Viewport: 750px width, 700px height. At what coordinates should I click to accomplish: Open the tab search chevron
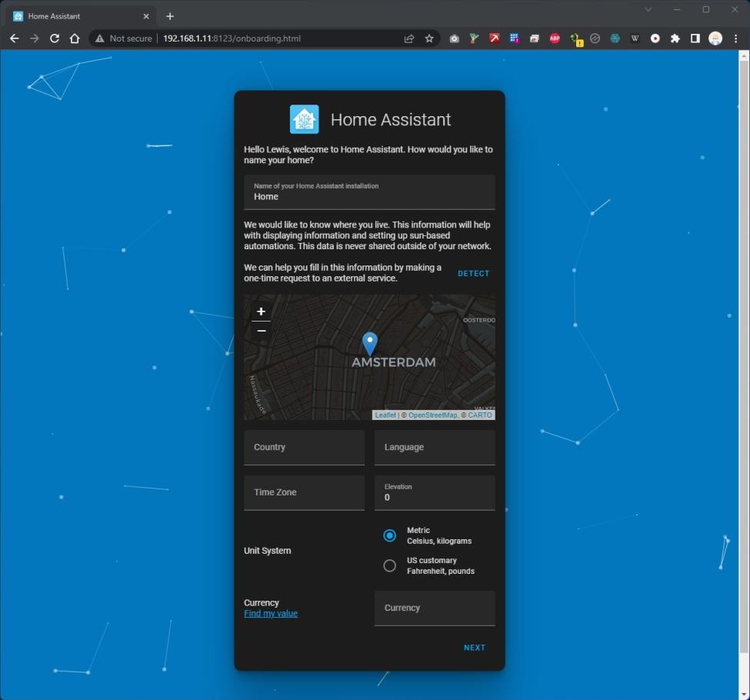648,9
